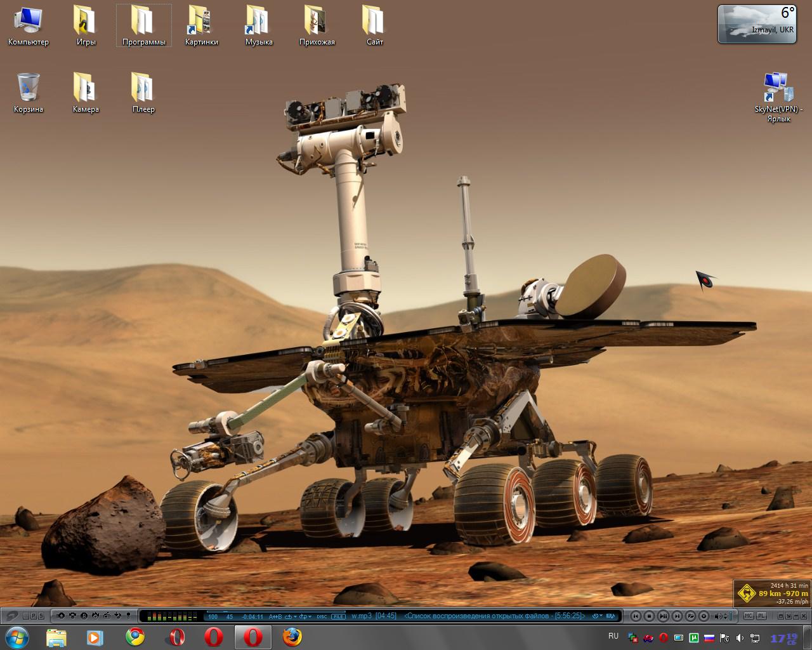Expand the shuffle mode dropdown arrow

point(310,616)
